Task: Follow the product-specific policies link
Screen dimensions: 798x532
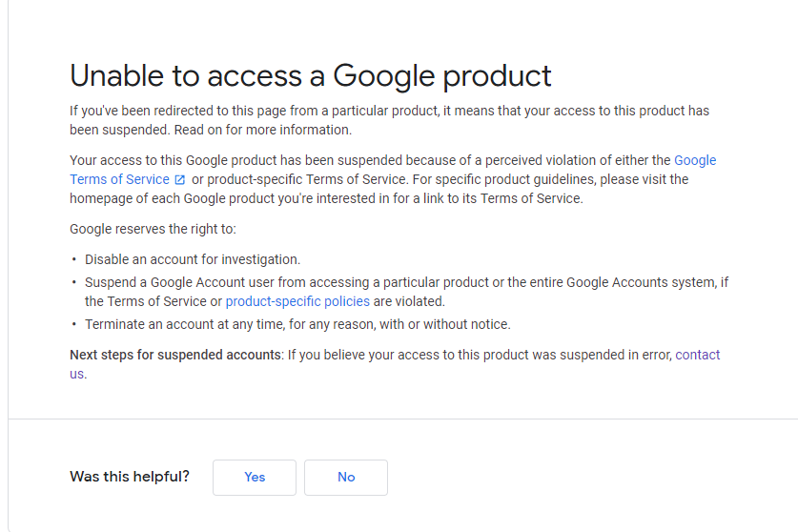Action: coord(297,301)
